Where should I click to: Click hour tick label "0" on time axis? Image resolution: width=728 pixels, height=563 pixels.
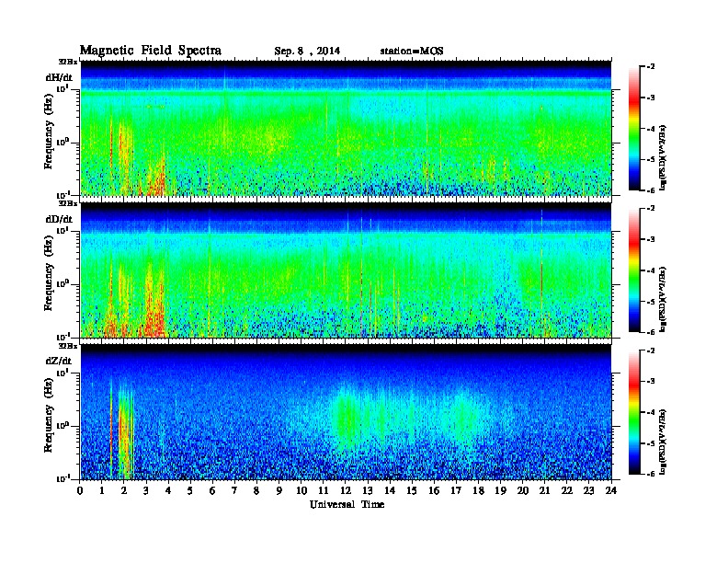pyautogui.click(x=80, y=490)
